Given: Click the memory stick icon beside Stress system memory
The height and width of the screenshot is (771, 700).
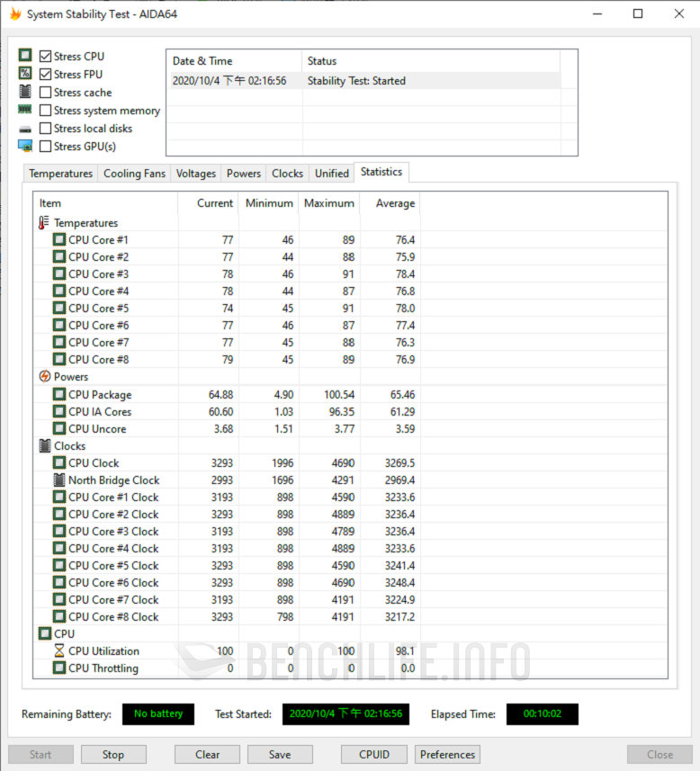Looking at the screenshot, I should [x=25, y=110].
